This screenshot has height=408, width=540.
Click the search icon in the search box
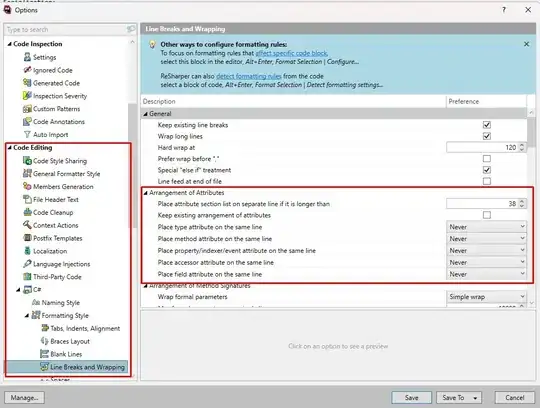131,29
